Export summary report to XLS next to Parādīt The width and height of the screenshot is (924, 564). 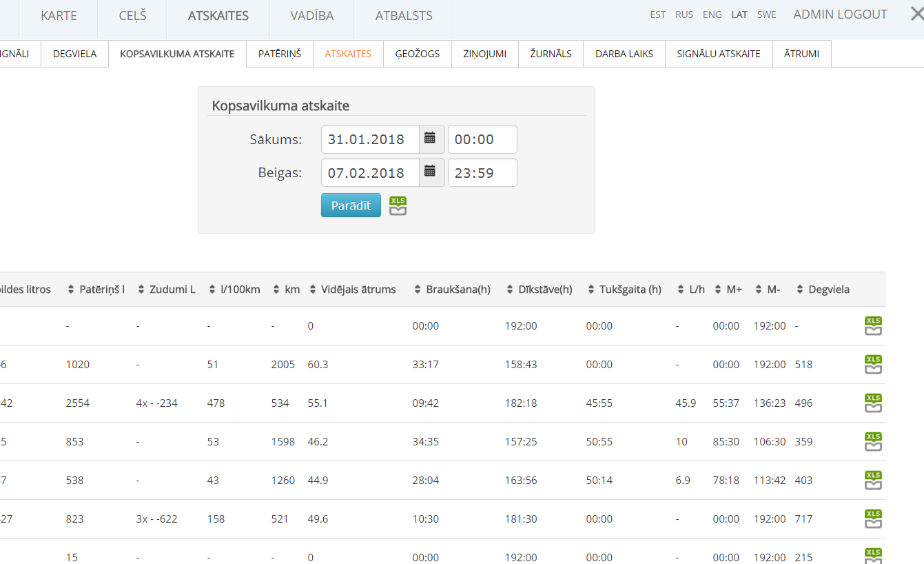coord(398,205)
